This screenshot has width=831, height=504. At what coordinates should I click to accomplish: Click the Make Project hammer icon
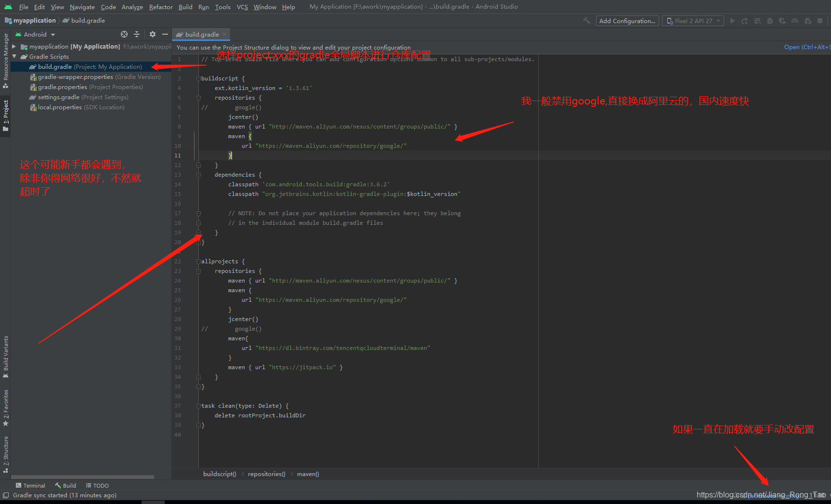(x=586, y=21)
